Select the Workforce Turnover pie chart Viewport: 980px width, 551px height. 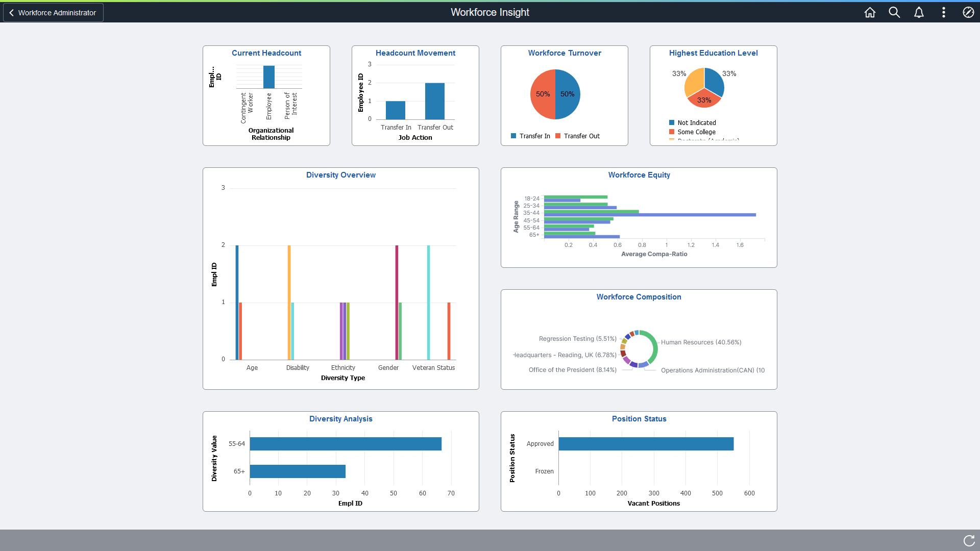click(x=555, y=94)
